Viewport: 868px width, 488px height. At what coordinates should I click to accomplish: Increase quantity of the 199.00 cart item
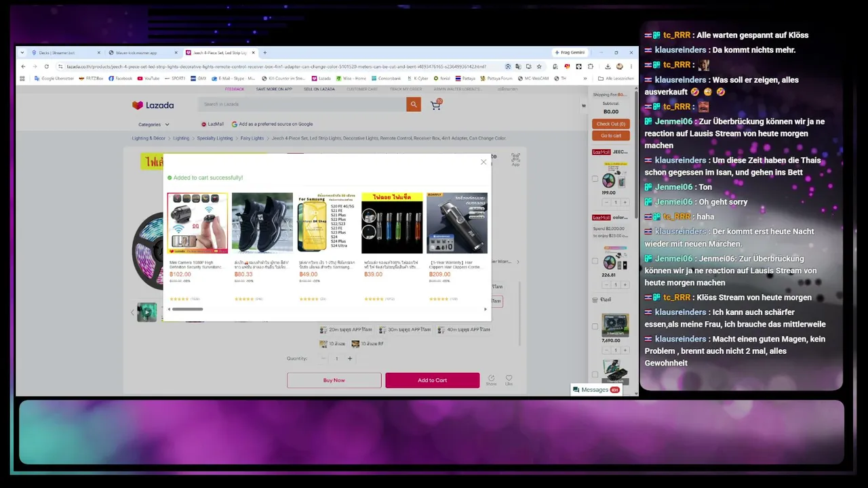pos(625,202)
